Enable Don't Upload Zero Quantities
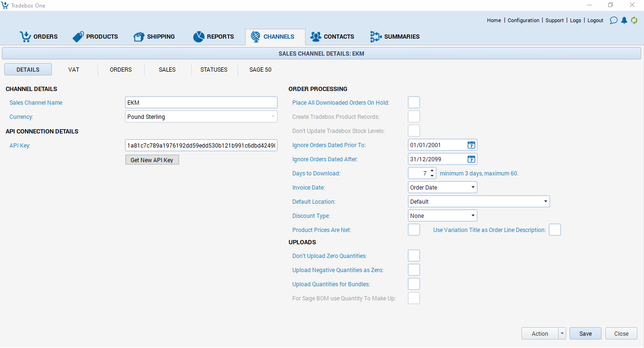 coord(414,256)
